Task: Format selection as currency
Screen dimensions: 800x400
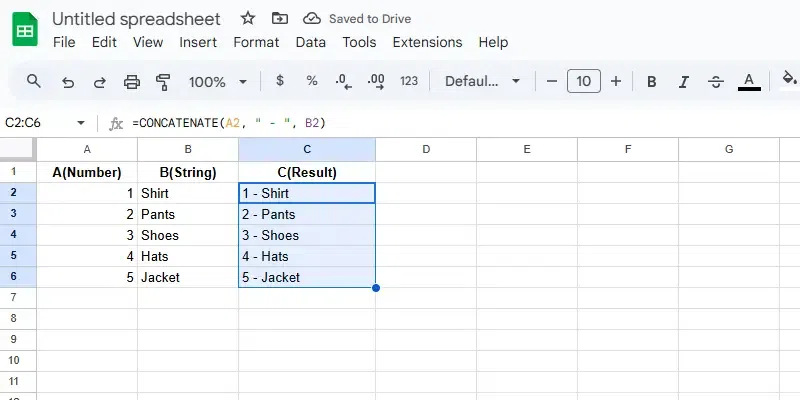Action: coord(280,82)
